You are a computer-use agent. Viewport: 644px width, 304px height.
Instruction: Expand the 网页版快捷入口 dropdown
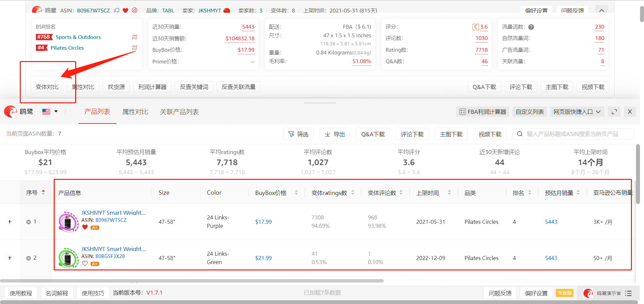point(577,112)
